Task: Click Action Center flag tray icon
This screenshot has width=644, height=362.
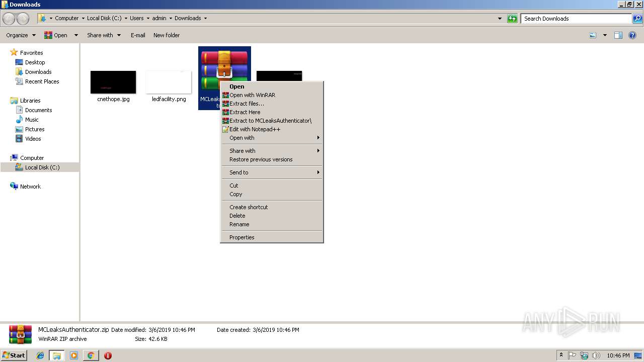Action: coord(572,355)
